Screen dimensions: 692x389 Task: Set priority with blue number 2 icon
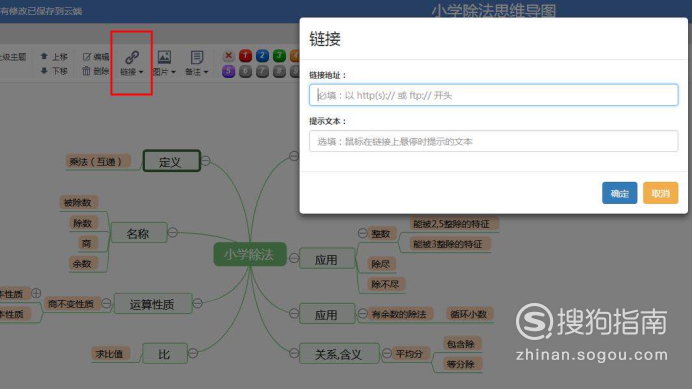coord(262,56)
